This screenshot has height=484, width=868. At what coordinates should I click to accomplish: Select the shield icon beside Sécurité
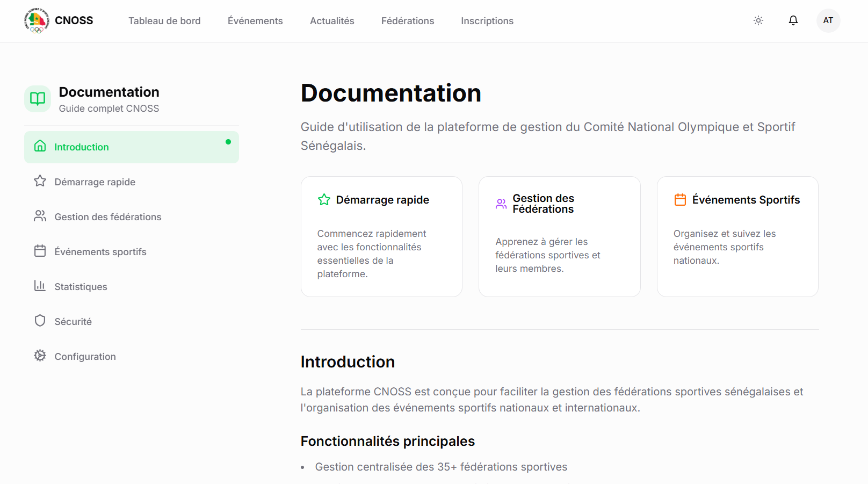point(40,321)
